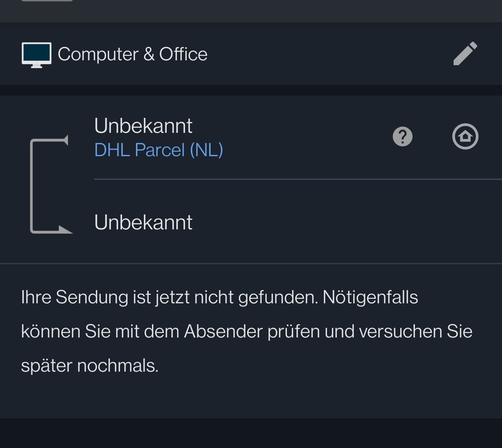
Task: Tap the circled house carrier icon
Action: 465,136
